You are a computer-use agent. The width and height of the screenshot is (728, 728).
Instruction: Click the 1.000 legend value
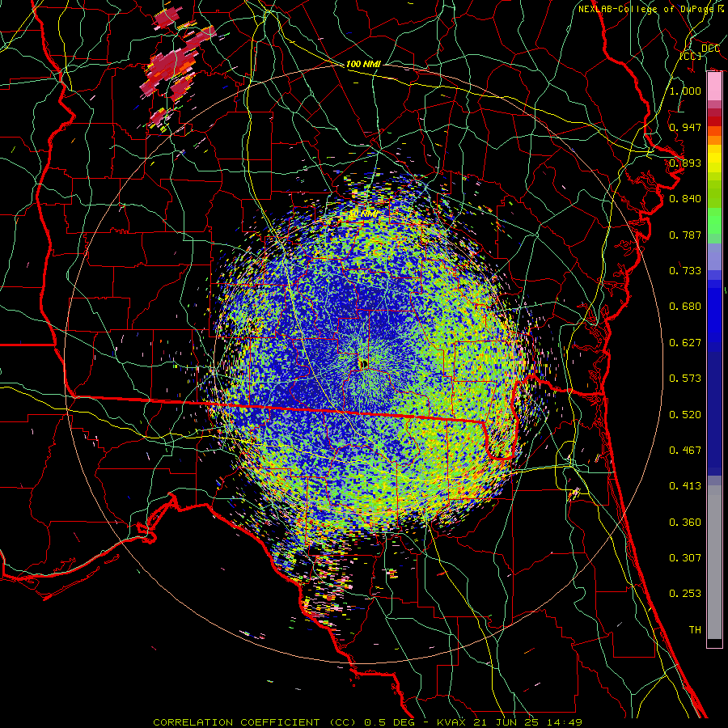pos(685,91)
